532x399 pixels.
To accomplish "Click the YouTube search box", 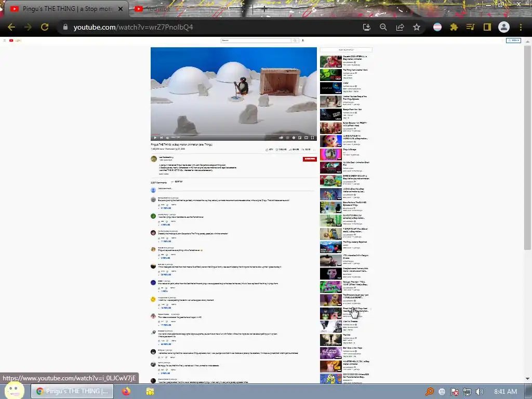I will [x=256, y=41].
